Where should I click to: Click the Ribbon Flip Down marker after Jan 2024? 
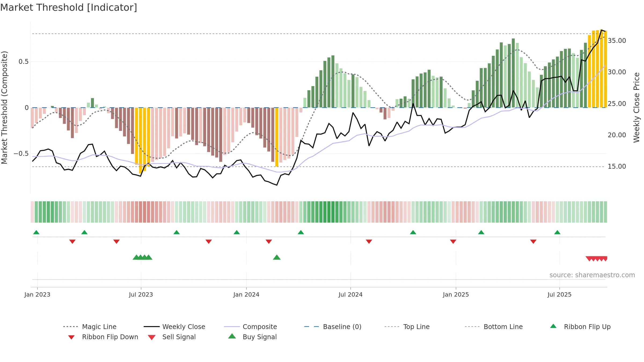click(269, 242)
